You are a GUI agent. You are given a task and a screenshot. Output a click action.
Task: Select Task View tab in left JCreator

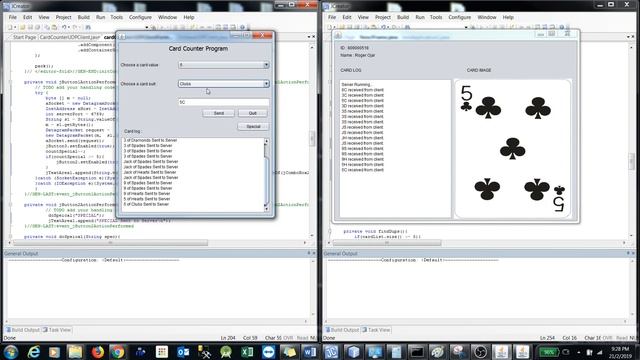[57, 330]
